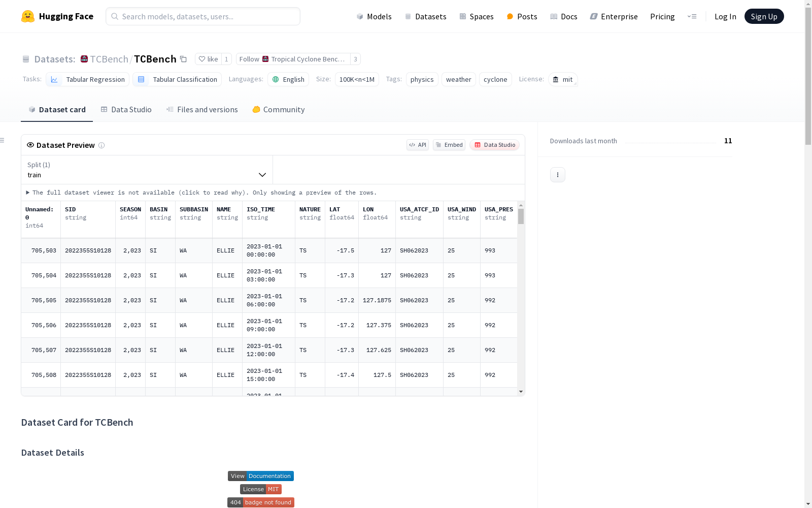Viewport: 812px width, 508px height.
Task: Click the USA_ATCF_ID column header
Action: point(420,219)
